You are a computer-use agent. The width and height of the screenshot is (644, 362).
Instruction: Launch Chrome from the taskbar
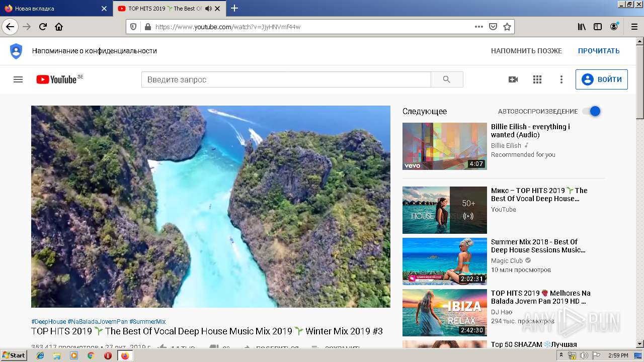coord(91,355)
